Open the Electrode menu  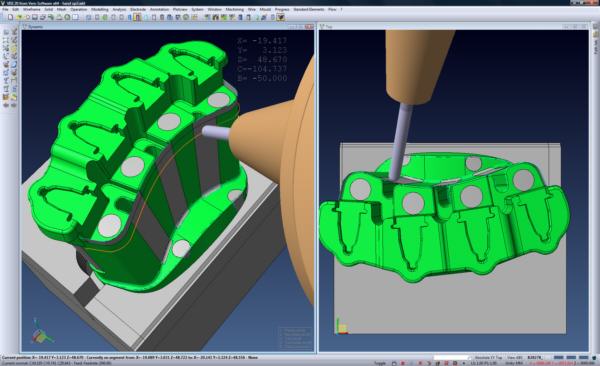point(138,9)
